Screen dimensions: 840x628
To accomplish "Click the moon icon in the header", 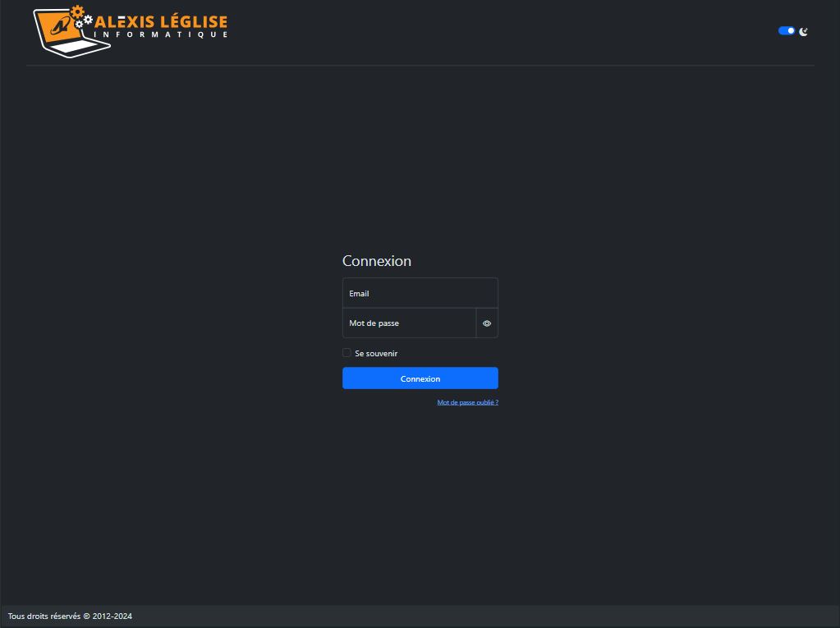I will (804, 31).
